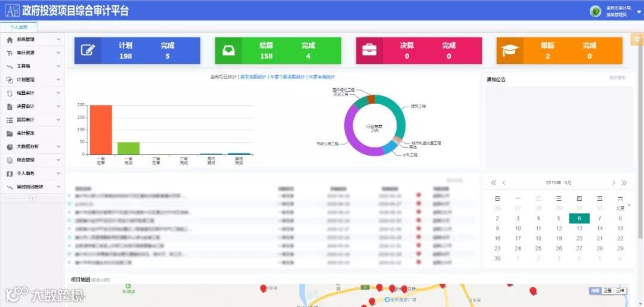Image resolution: width=644 pixels, height=307 pixels.
Task: Open the 审计整改 menu item
Action: coord(32,134)
